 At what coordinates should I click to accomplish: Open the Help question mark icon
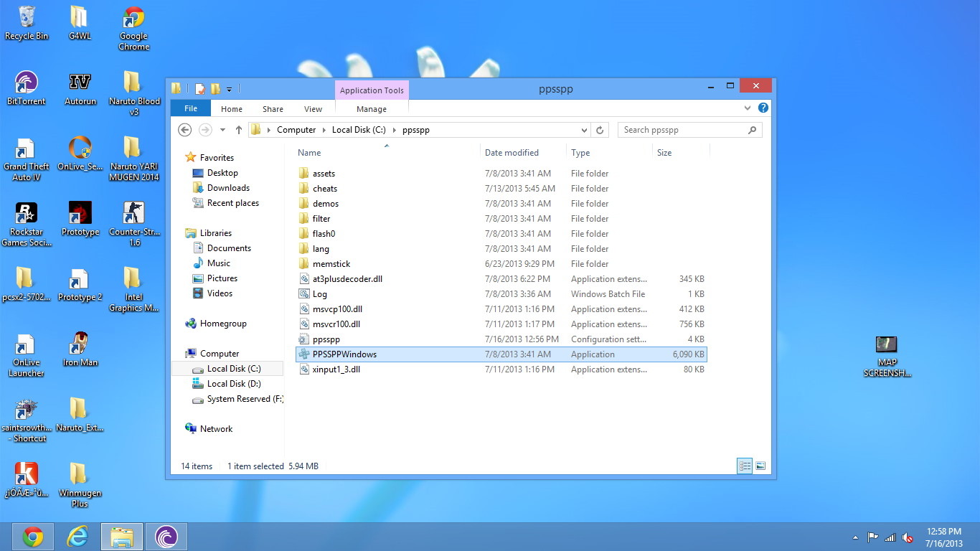pyautogui.click(x=763, y=108)
